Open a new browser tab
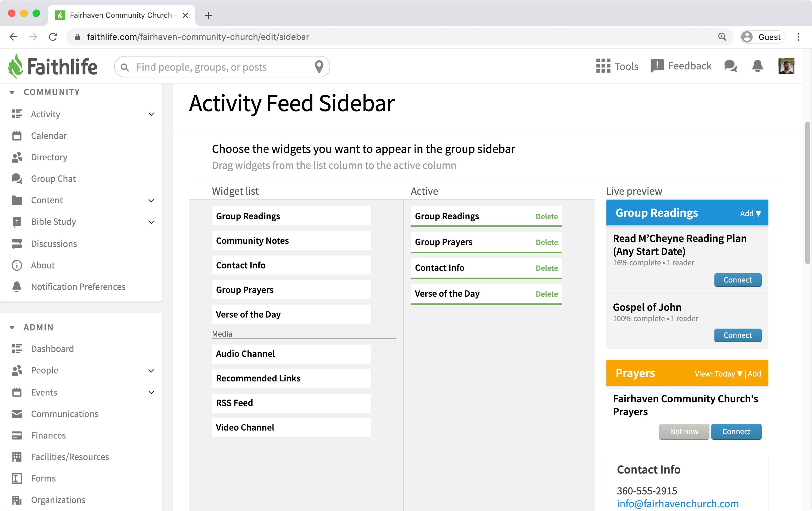 point(208,15)
